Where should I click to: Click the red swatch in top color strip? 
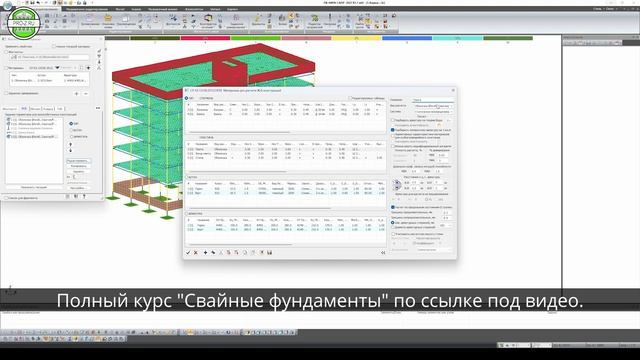click(205, 38)
